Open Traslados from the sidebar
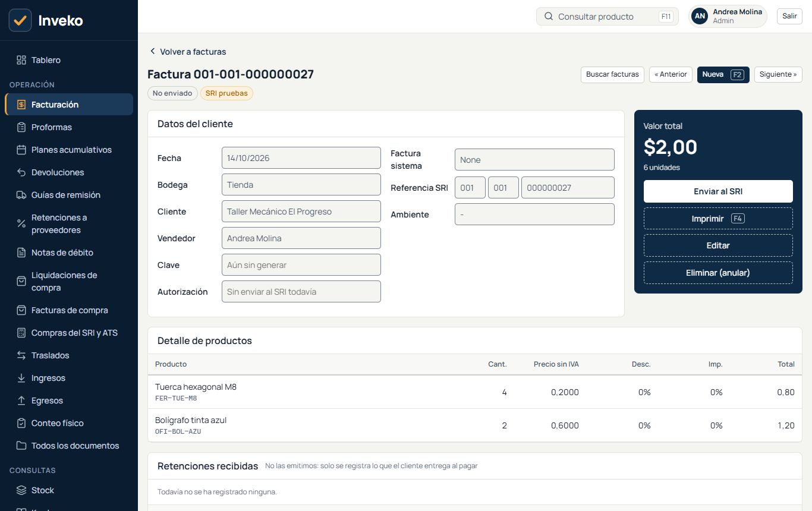 tap(69, 355)
